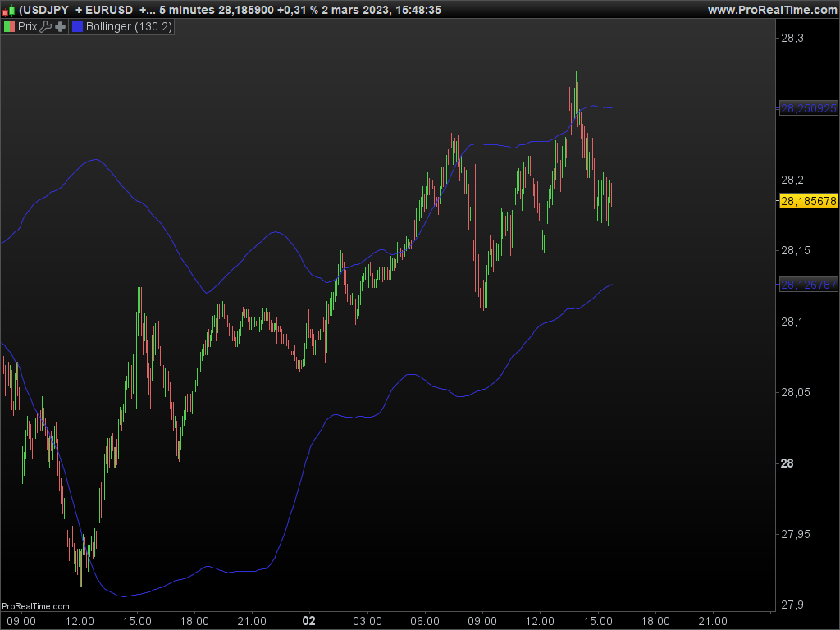Click the bold 02 date label on time axis

pyautogui.click(x=309, y=622)
